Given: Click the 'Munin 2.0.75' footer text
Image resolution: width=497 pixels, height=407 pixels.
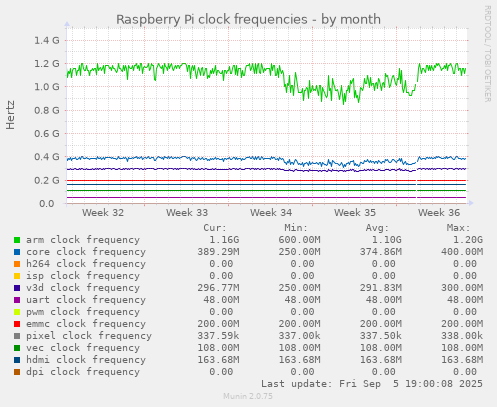Looking at the screenshot, I should coord(248,396).
